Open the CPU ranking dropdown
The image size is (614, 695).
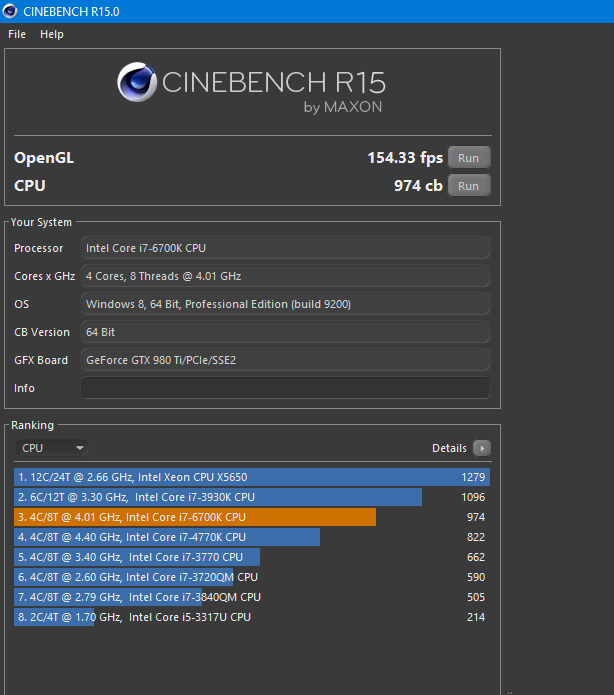point(52,448)
